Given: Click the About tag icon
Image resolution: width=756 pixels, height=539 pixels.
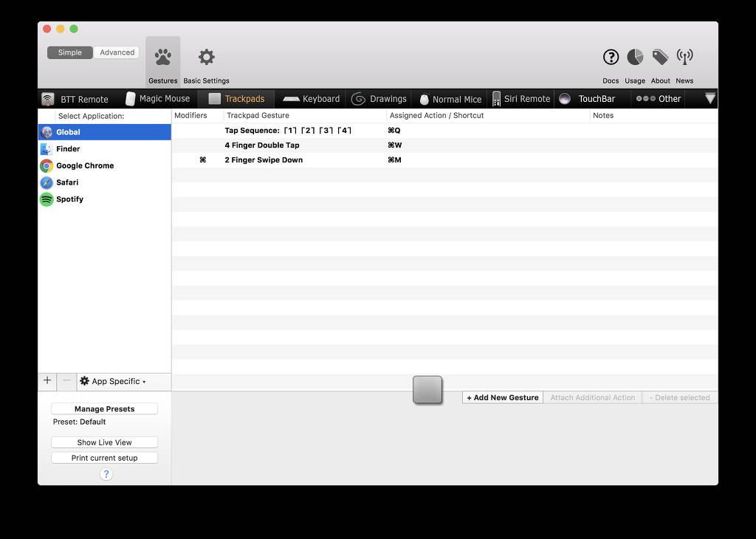Looking at the screenshot, I should click(x=660, y=58).
